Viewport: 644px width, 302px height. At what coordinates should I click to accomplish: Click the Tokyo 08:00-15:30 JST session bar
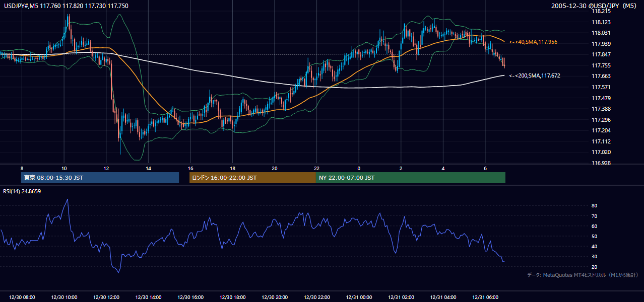pyautogui.click(x=100, y=178)
